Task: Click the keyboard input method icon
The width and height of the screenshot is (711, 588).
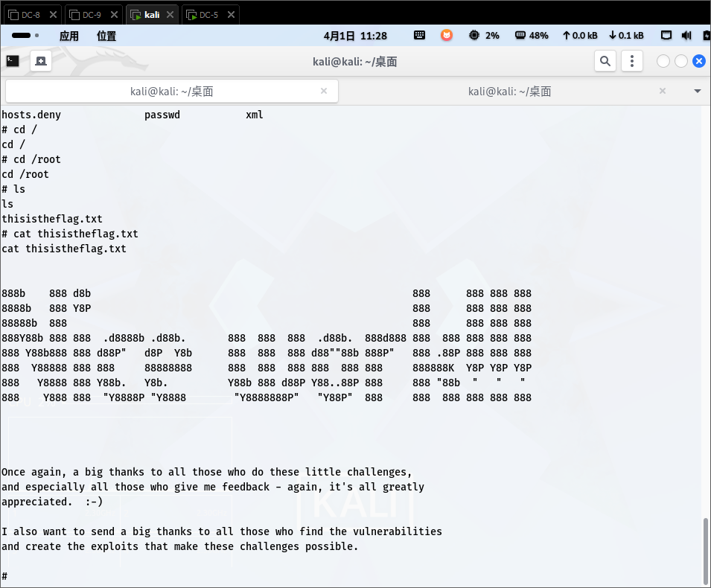Action: click(420, 35)
